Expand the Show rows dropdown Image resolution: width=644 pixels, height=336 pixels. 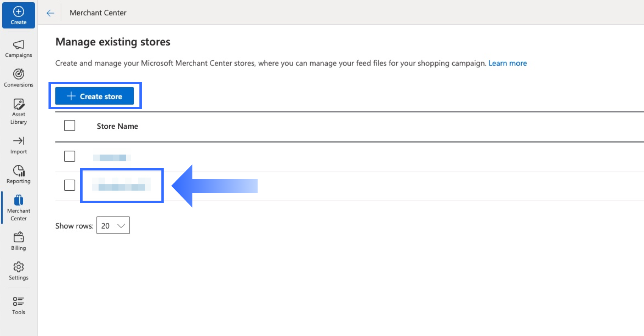[113, 225]
